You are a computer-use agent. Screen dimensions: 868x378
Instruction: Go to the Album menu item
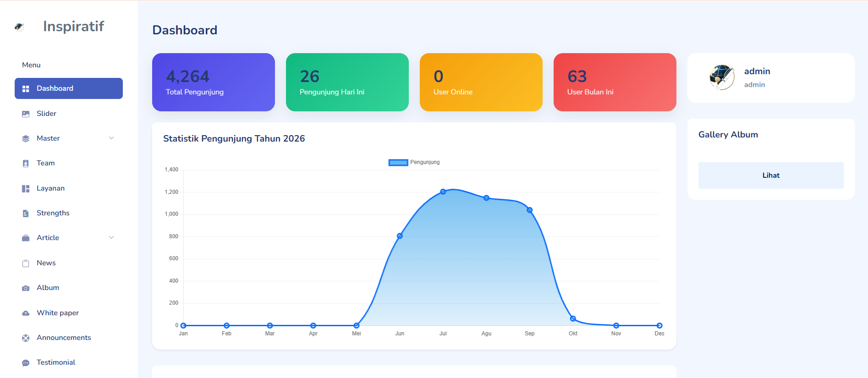(x=69, y=288)
